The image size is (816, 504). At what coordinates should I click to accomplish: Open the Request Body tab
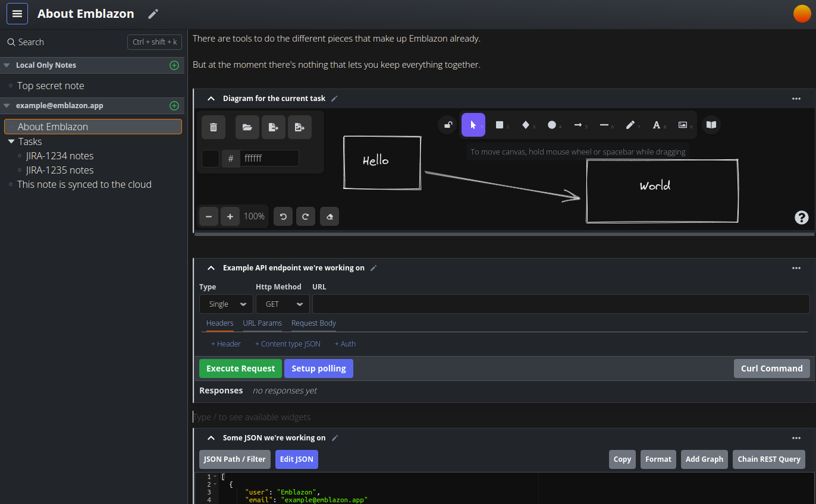[x=313, y=323]
